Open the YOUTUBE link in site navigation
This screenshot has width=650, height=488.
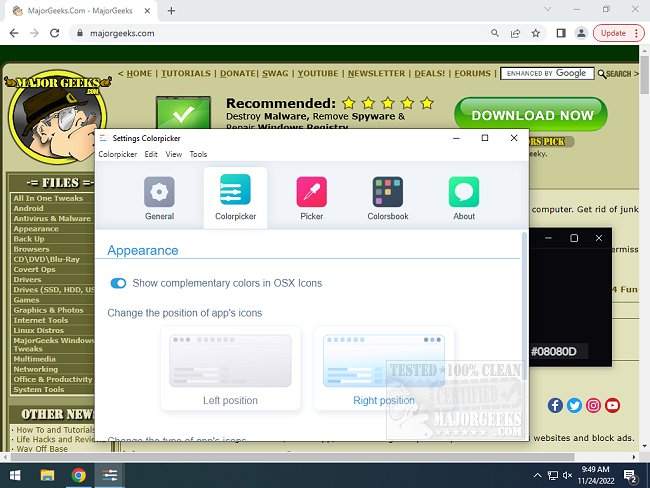click(x=318, y=73)
